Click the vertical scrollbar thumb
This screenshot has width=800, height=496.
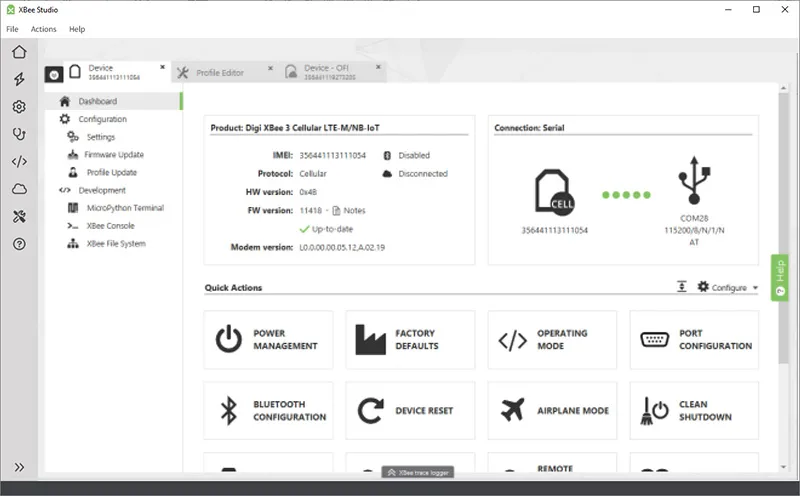pyautogui.click(x=783, y=228)
